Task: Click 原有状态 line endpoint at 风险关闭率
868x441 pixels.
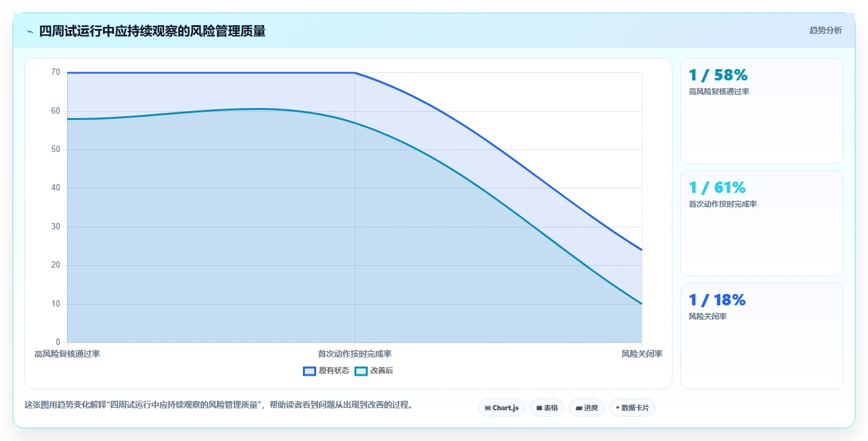Action: (642, 250)
